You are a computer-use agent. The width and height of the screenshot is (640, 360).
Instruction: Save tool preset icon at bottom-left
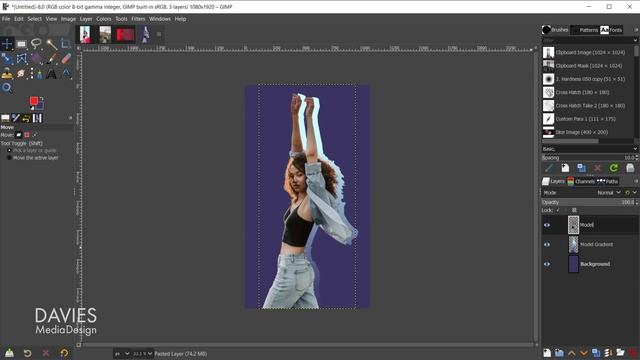coord(9,353)
